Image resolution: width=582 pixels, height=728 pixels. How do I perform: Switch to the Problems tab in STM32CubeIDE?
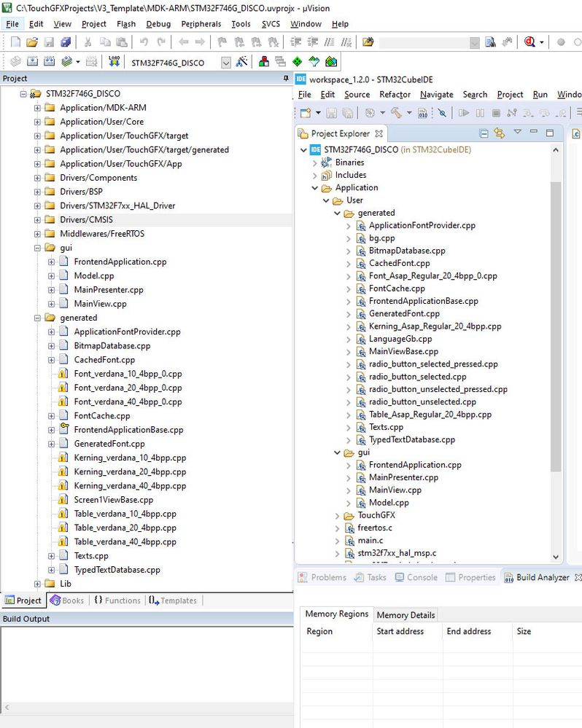pos(322,578)
